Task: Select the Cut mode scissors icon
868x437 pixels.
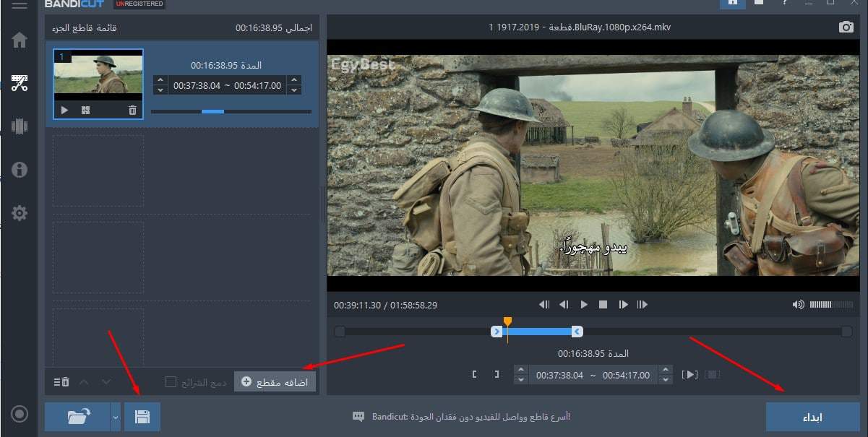Action: pyautogui.click(x=20, y=83)
